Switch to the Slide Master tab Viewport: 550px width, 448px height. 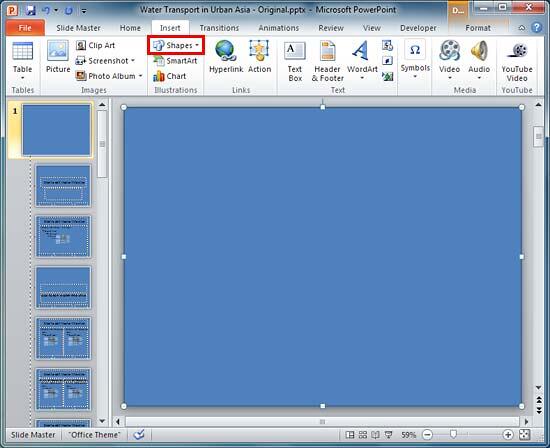click(78, 28)
